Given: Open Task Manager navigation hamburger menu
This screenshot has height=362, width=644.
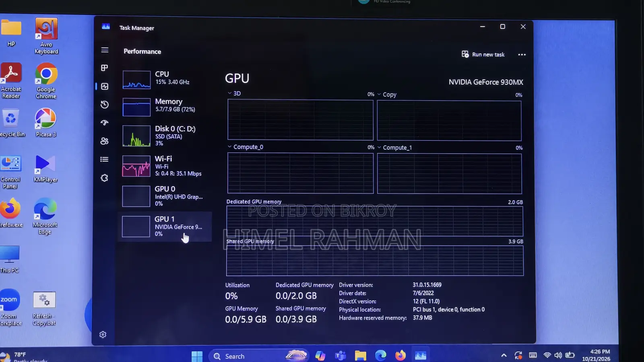Looking at the screenshot, I should click(105, 50).
